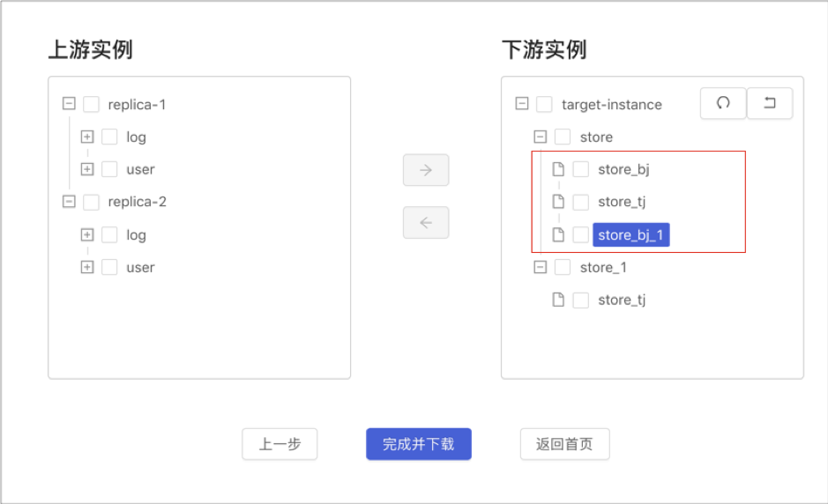Click the refresh icon beside target-instance
Image resolution: width=828 pixels, height=504 pixels.
723,103
